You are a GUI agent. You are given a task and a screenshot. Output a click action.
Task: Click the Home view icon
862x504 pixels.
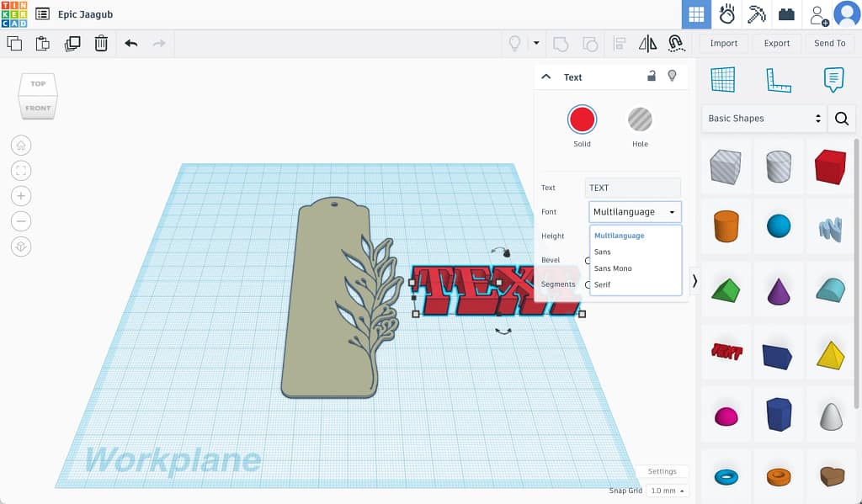[21, 146]
